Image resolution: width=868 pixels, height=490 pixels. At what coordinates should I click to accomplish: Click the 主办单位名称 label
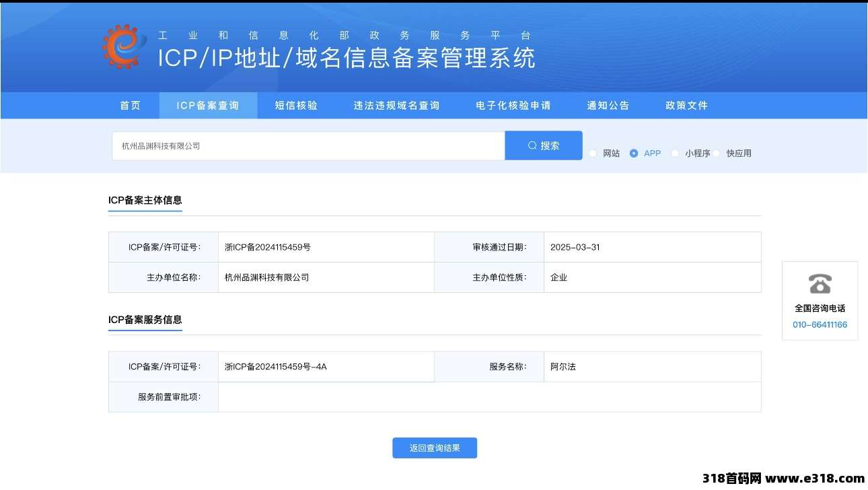pos(174,277)
